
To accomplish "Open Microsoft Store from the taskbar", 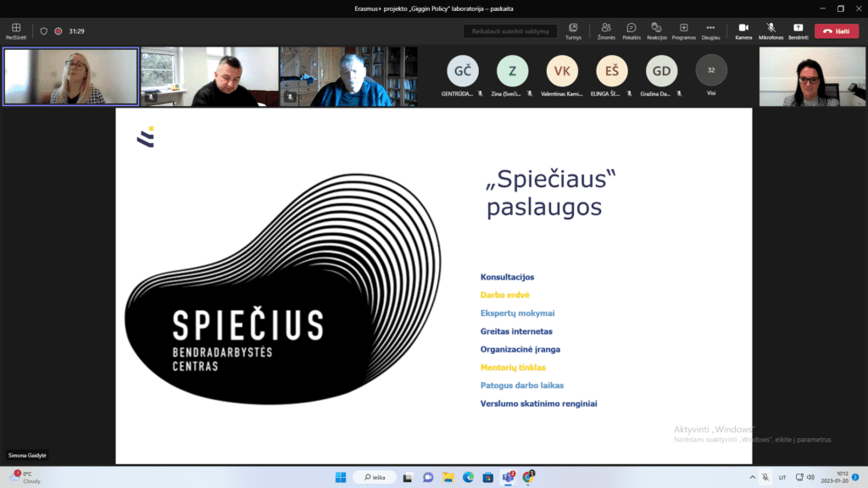I will coord(487,478).
